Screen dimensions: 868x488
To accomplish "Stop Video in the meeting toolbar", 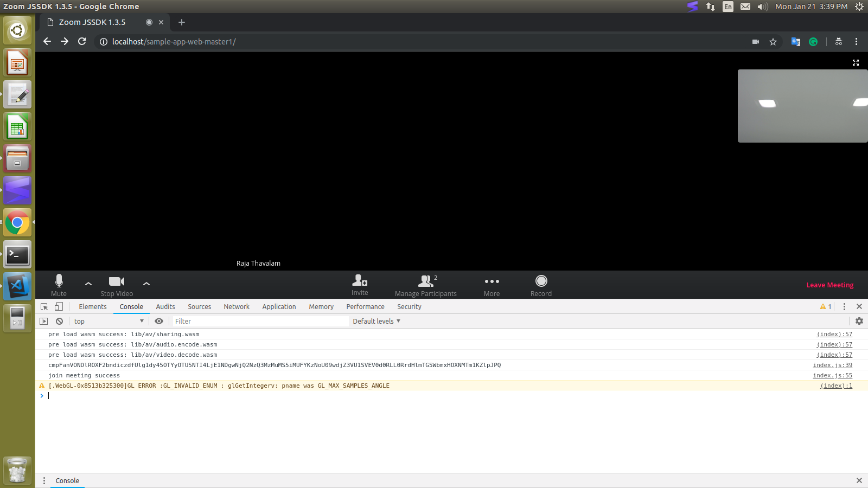I will (117, 285).
